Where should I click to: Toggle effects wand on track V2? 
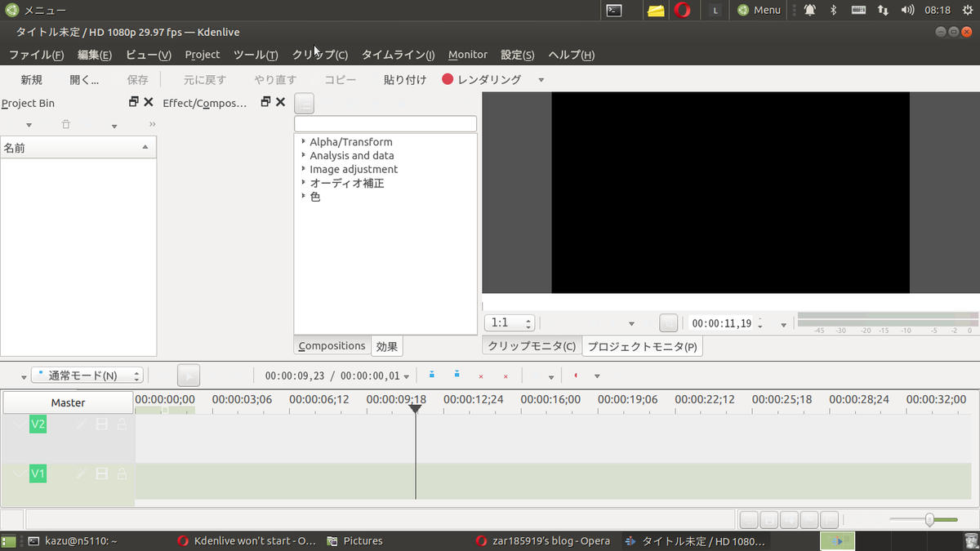coord(81,424)
